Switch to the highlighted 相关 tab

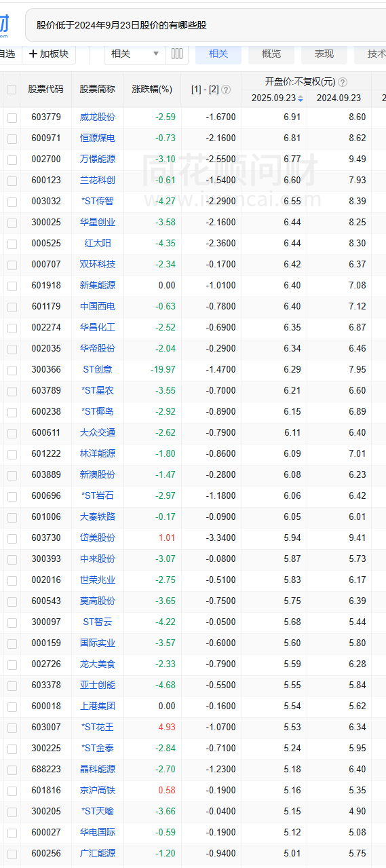[218, 54]
